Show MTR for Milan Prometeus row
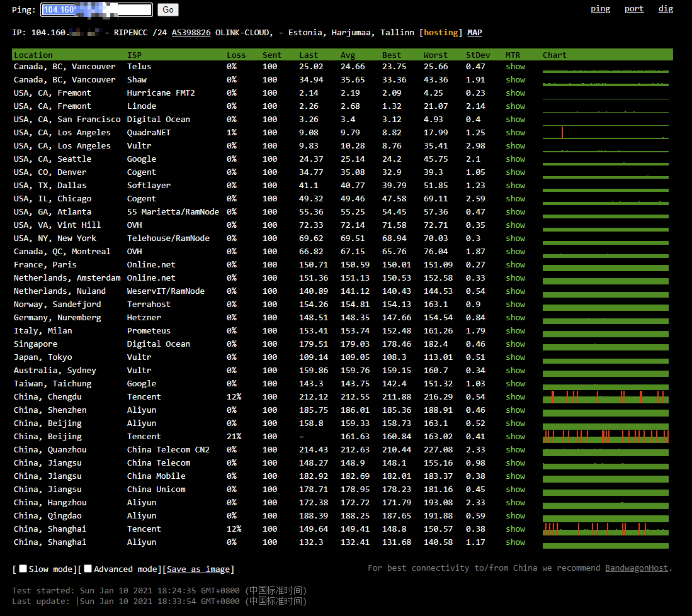 pos(515,331)
